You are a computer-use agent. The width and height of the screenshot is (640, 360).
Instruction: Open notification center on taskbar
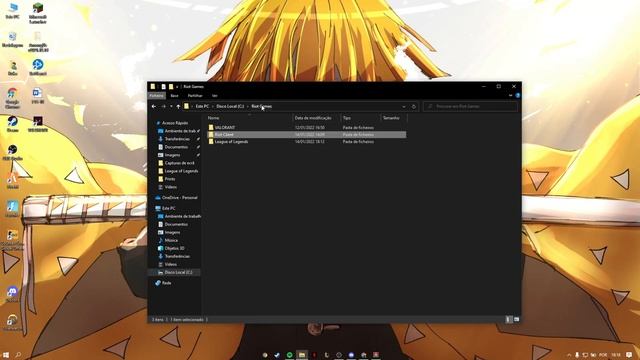629,355
